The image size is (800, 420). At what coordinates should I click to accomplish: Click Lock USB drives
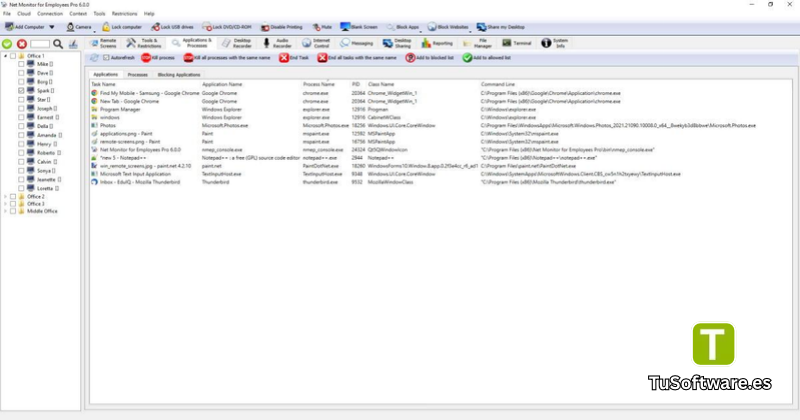point(172,27)
